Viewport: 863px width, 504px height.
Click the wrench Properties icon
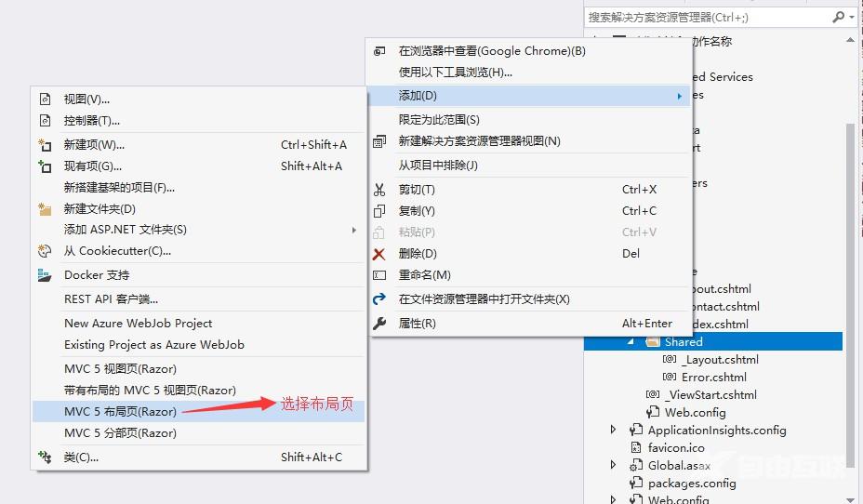point(379,324)
